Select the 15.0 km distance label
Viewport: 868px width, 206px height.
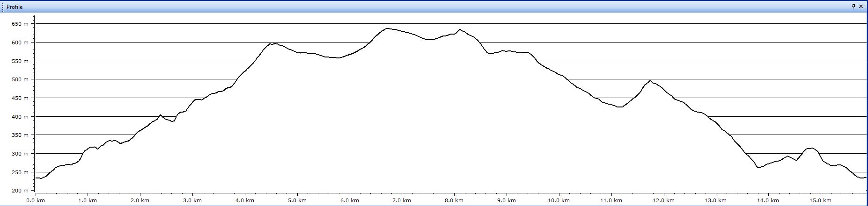tap(821, 200)
